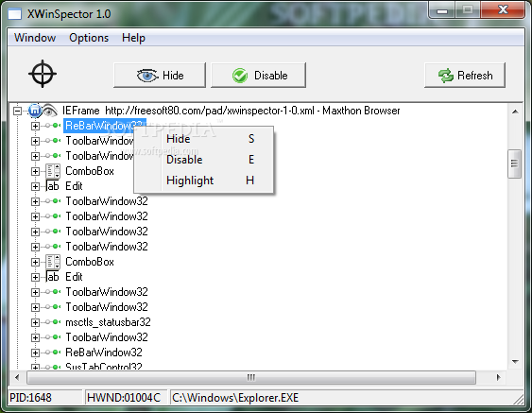Expand the msctls_statusbar32 tree node

tap(35, 322)
